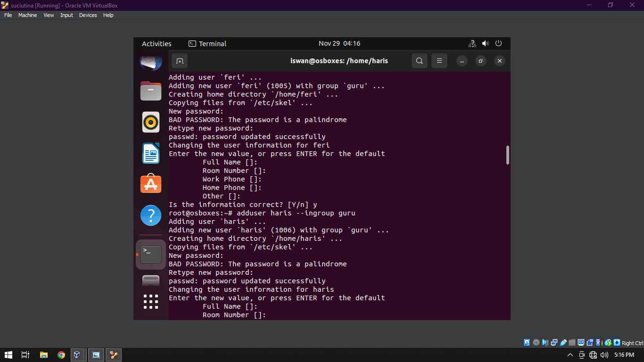Viewport: 644px width, 362px height.
Task: Open Files manager in Ubuntu dock
Action: [x=151, y=91]
